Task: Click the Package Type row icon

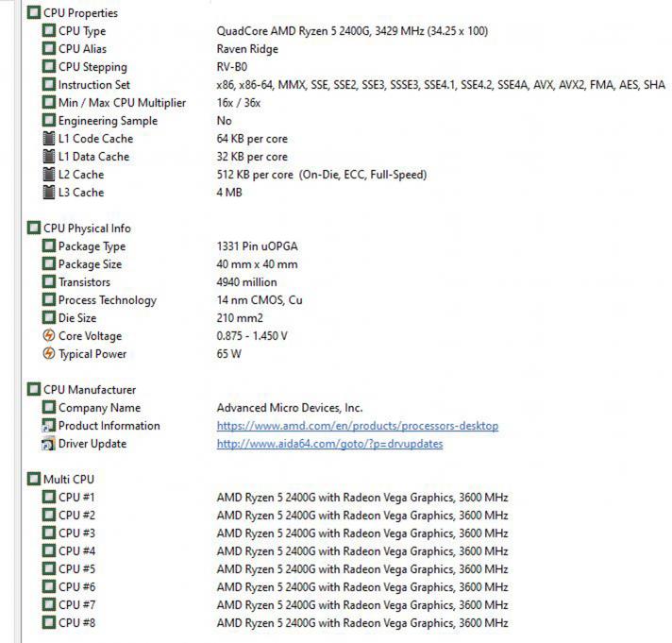Action: (49, 246)
